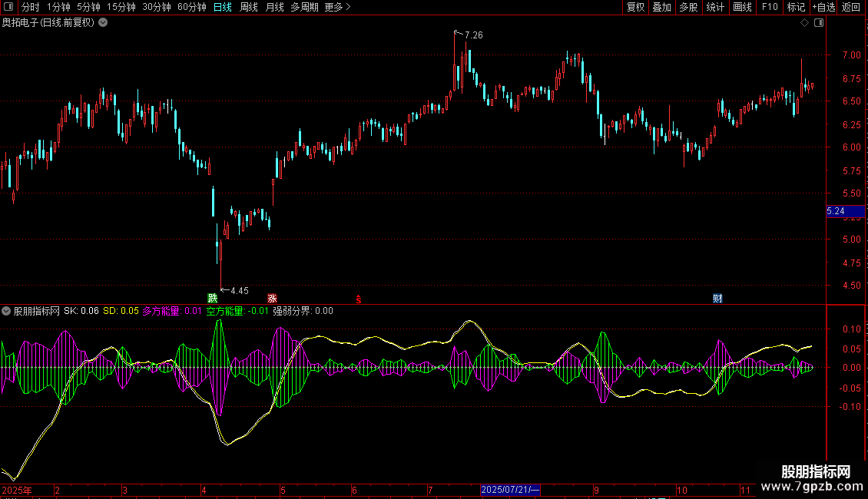Click the 复权 button
This screenshot has height=499, width=868.
635,7
